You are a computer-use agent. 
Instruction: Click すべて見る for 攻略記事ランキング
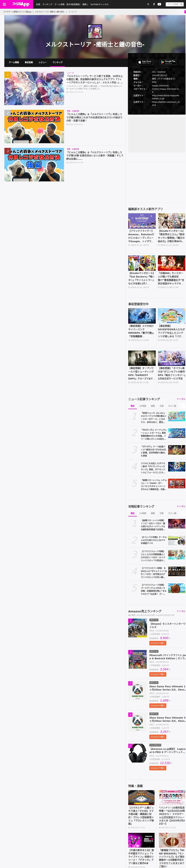[181, 506]
